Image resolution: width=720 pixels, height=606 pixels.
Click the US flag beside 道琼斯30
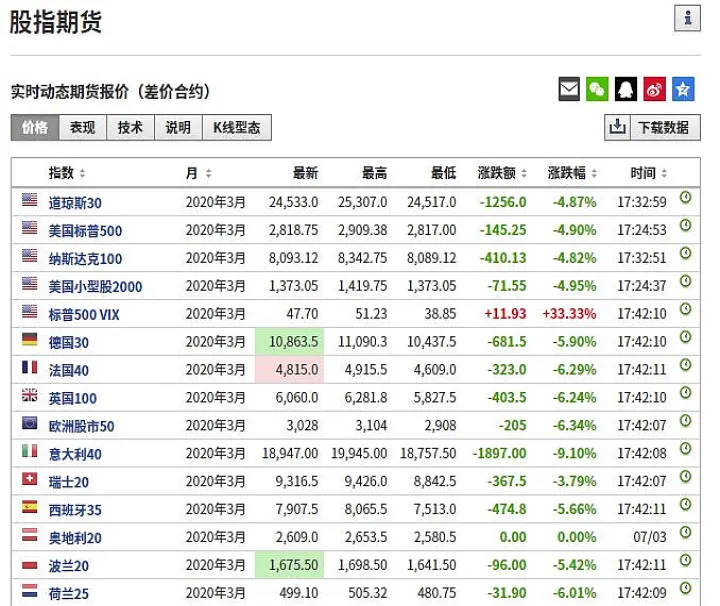30,199
